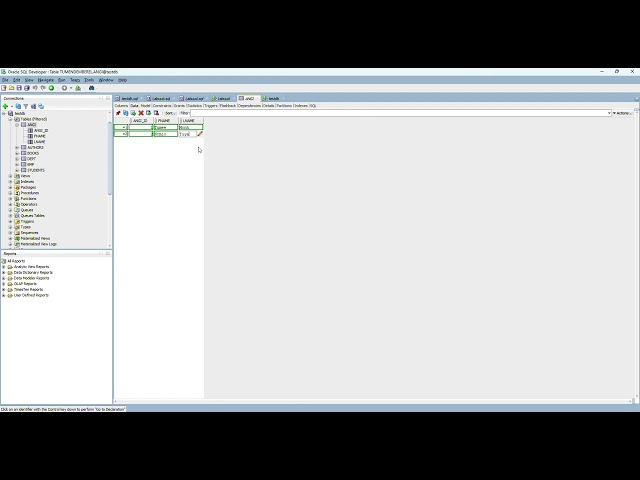Click the green run circle in main toolbar
Viewport: 640px width, 480px height.
[x=51, y=88]
